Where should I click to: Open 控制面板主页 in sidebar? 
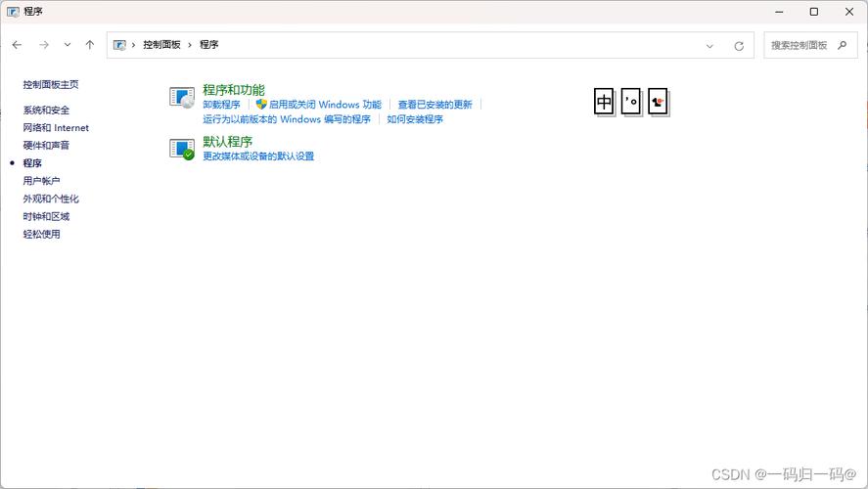50,85
